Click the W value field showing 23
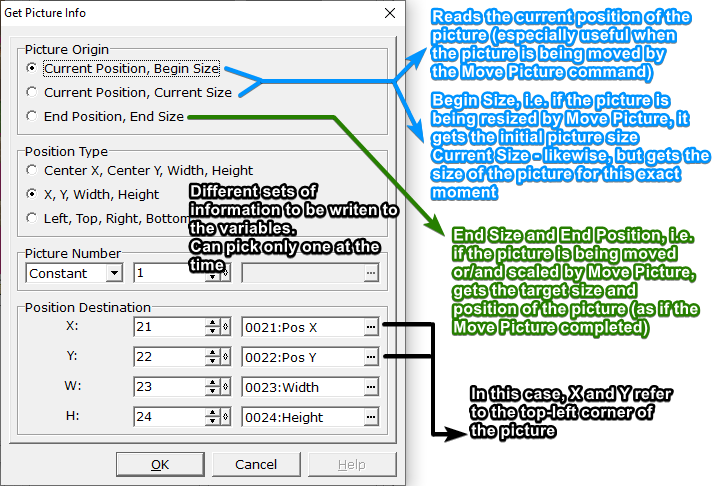Image resolution: width=715 pixels, height=486 pixels. [170, 387]
